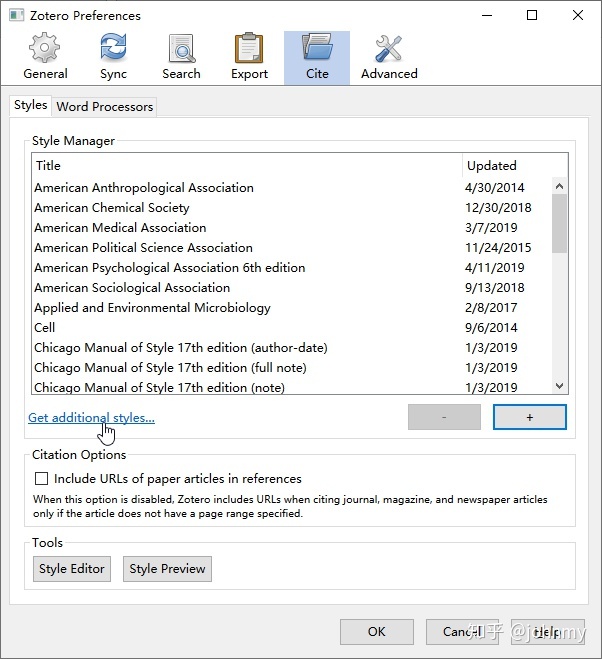Open the Style Editor tool
602x659 pixels.
72,569
